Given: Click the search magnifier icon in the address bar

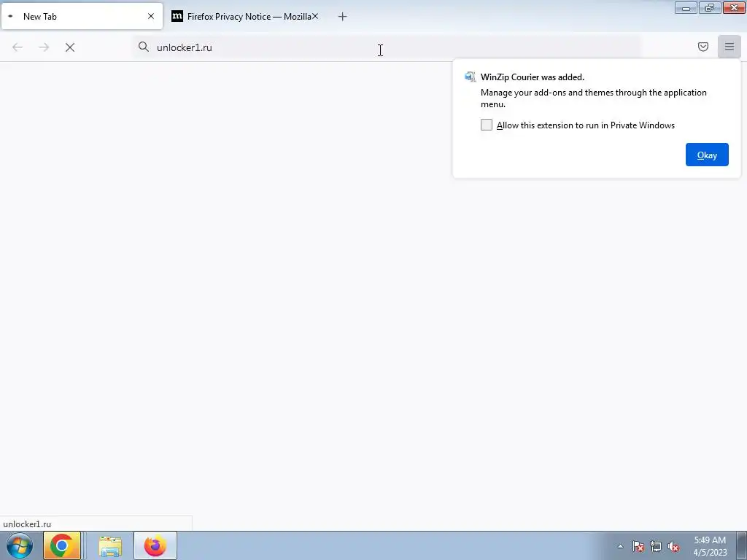Looking at the screenshot, I should [x=144, y=47].
